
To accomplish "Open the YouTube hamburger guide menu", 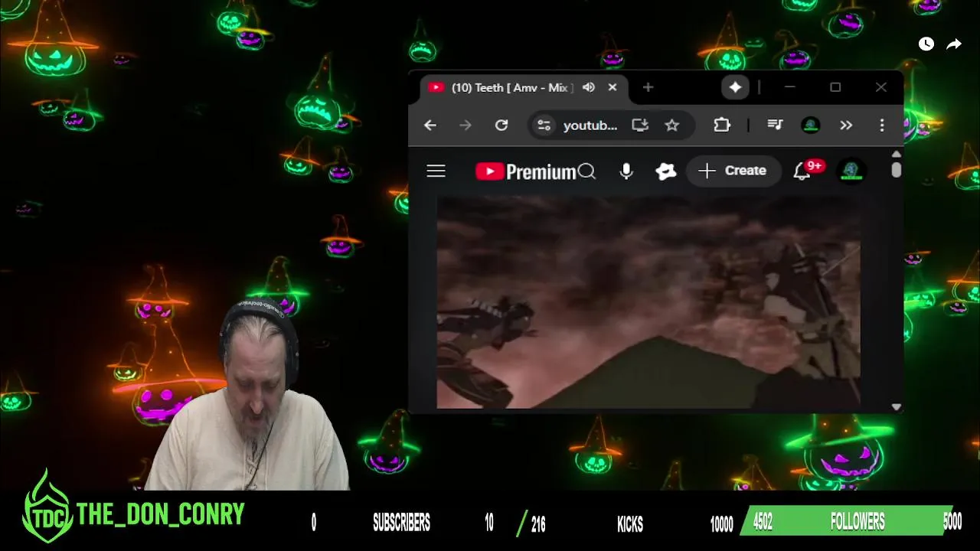I will pos(436,171).
